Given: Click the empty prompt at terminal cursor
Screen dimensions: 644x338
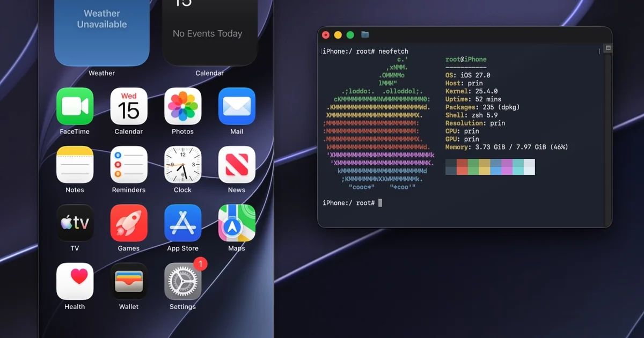Looking at the screenshot, I should 380,203.
